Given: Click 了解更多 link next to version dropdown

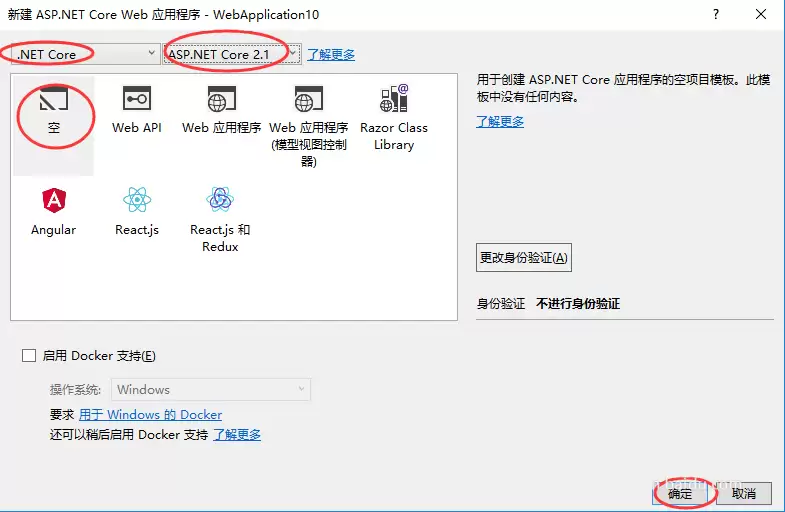Looking at the screenshot, I should click(x=331, y=54).
